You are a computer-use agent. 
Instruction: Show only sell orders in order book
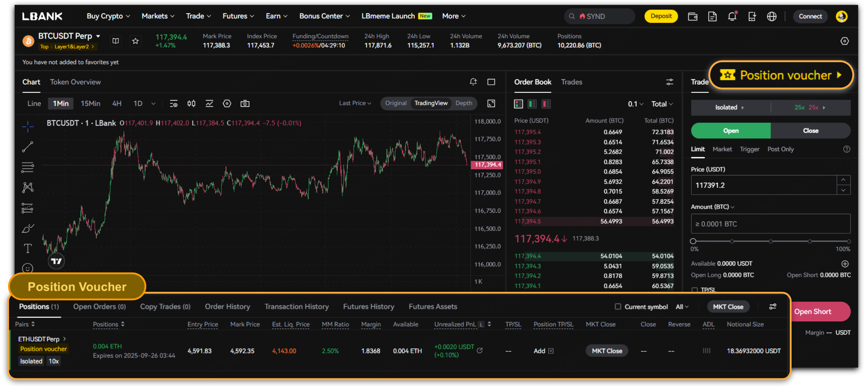point(546,104)
